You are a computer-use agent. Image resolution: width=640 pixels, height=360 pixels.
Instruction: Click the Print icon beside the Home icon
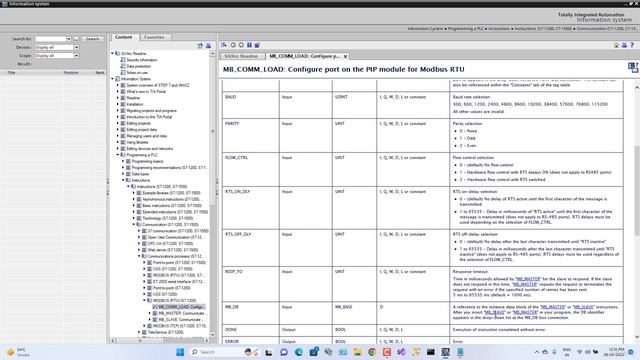point(624,45)
